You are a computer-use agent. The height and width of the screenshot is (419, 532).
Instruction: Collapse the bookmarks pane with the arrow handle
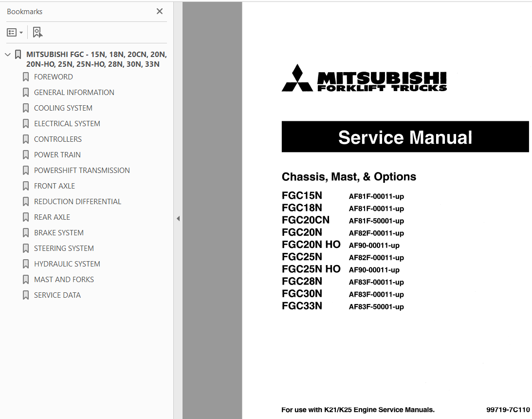[x=178, y=219]
